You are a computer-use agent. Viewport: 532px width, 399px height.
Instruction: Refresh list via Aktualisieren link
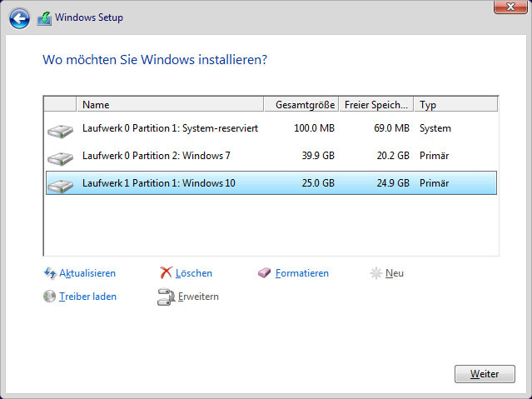(87, 273)
